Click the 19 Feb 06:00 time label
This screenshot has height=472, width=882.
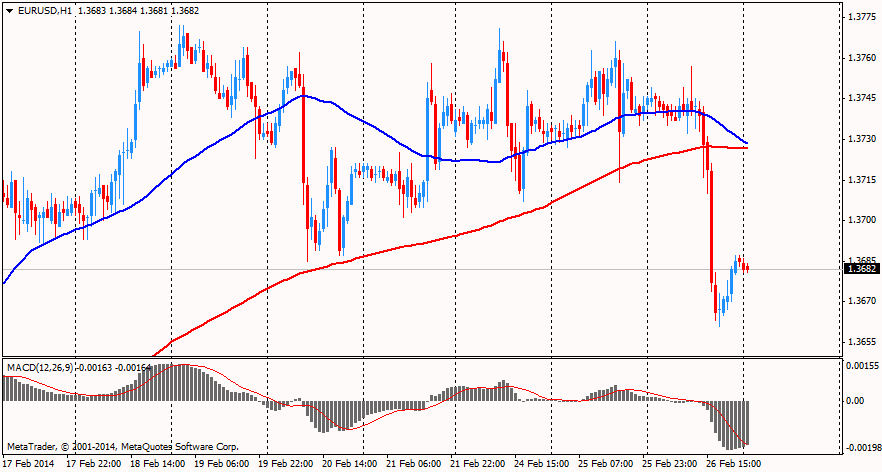(222, 464)
